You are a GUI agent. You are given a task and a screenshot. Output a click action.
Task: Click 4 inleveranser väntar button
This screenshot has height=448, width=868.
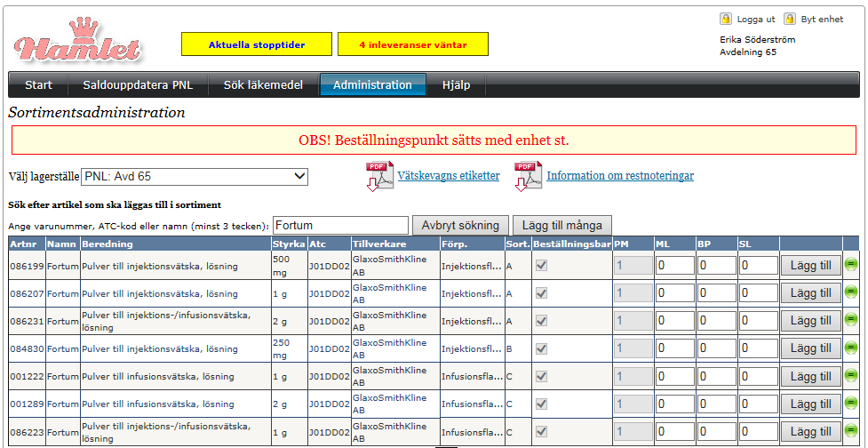coord(413,44)
